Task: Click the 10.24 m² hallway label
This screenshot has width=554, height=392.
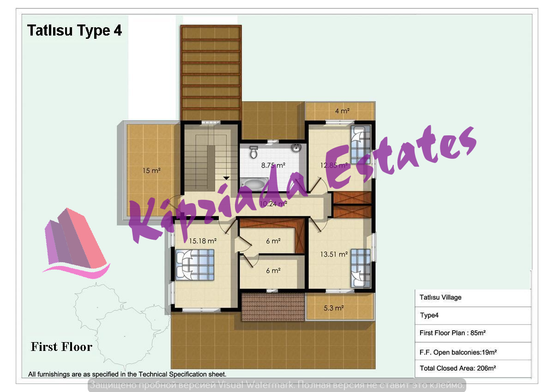Action: point(273,203)
